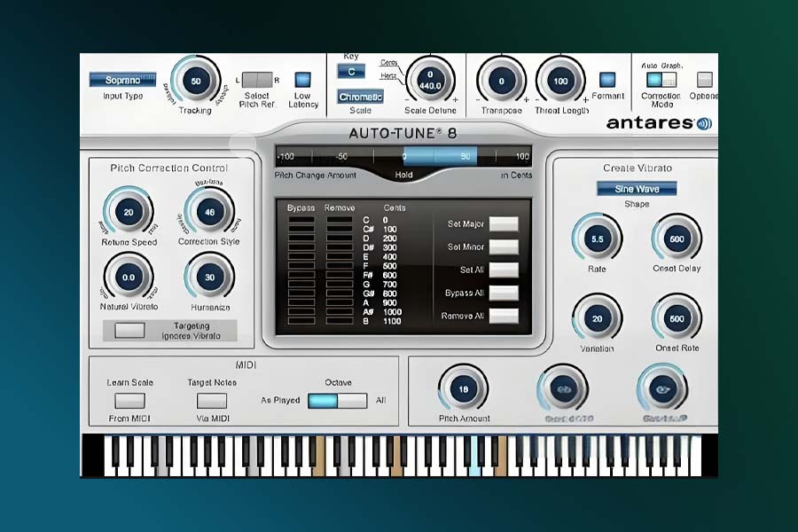Click the Hold label under the pitch meter

coord(403,175)
